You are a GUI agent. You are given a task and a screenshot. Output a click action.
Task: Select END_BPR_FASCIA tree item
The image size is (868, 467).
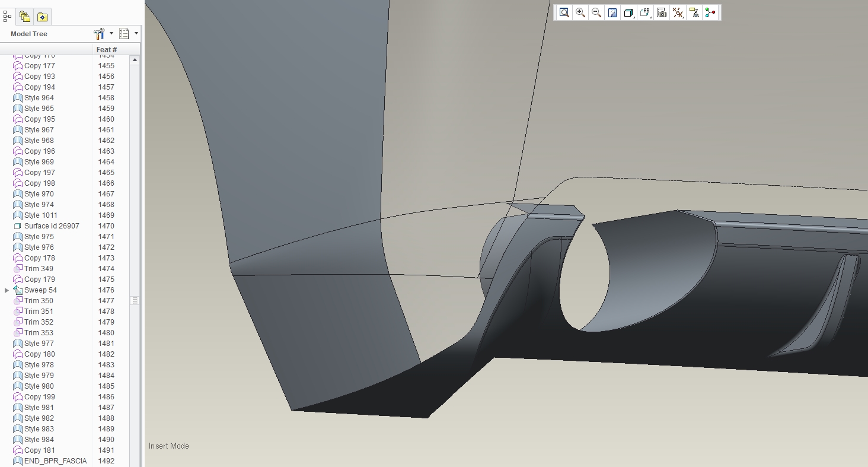(55, 461)
